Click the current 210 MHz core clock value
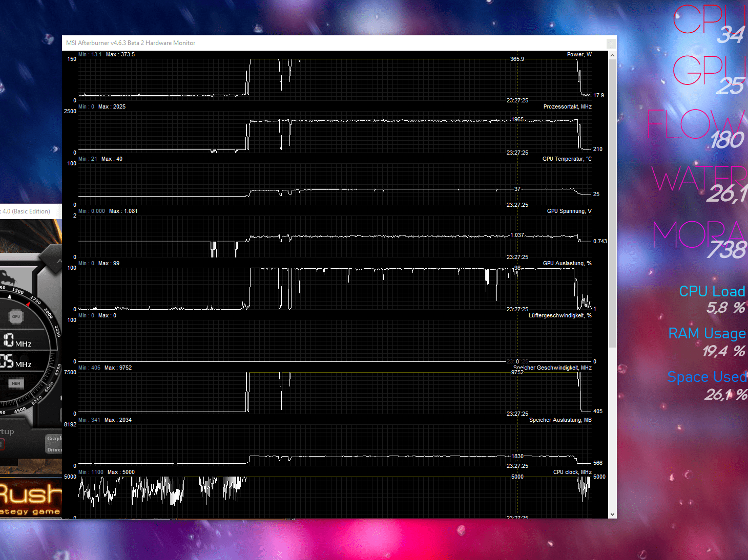This screenshot has height=560, width=748. [x=597, y=149]
